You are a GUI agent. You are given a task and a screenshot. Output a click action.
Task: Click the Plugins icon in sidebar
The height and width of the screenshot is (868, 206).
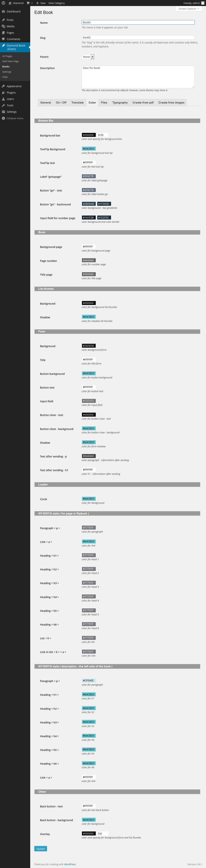coord(3,93)
